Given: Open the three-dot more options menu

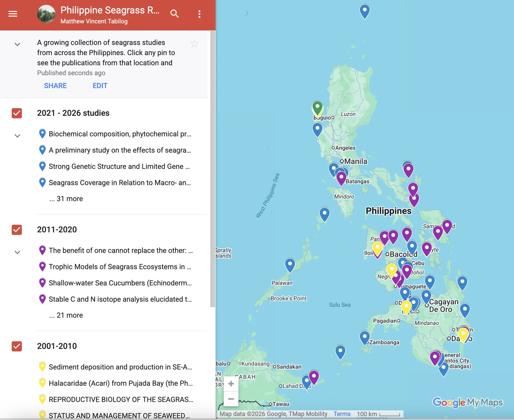Looking at the screenshot, I should [200, 14].
